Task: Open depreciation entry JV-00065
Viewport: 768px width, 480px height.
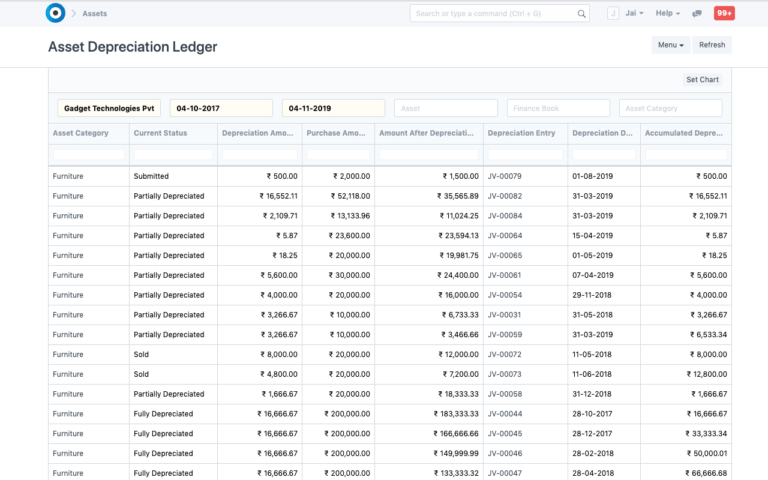Action: 504,255
